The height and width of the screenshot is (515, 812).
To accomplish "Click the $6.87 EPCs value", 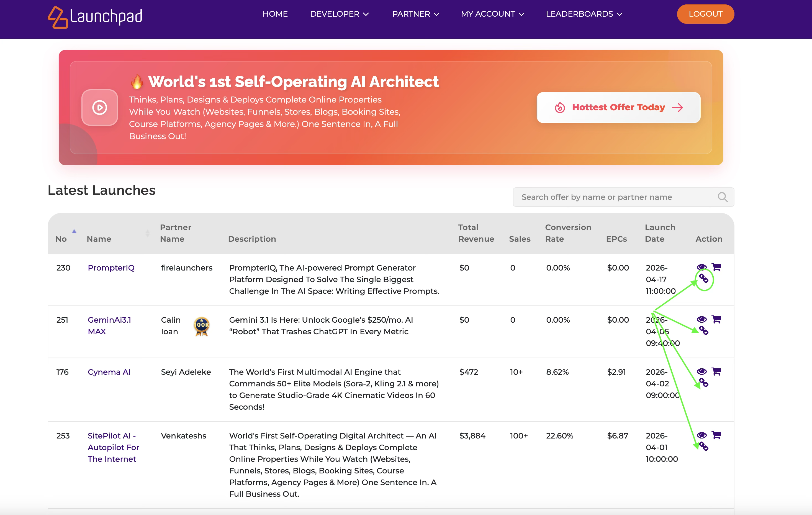I will pos(617,436).
